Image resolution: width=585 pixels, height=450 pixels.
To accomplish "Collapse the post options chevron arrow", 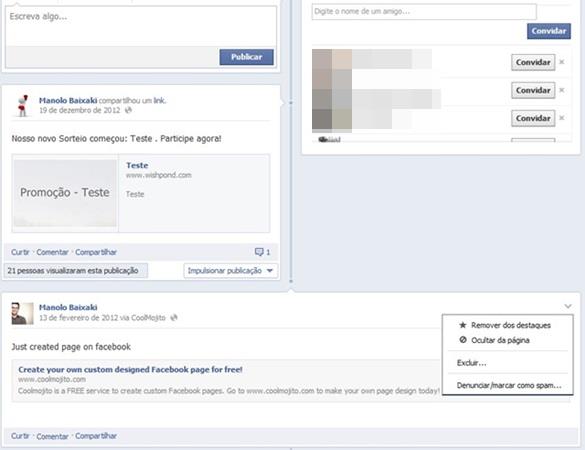I will [568, 306].
